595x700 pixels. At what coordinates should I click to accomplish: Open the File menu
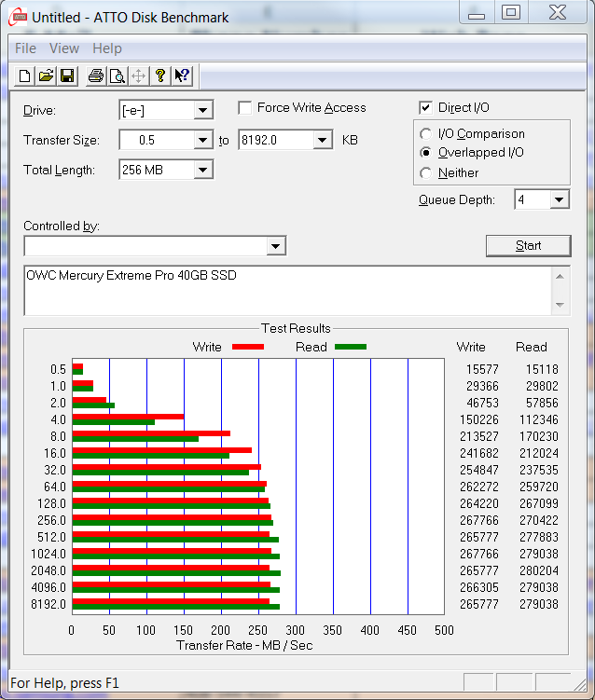click(x=25, y=48)
